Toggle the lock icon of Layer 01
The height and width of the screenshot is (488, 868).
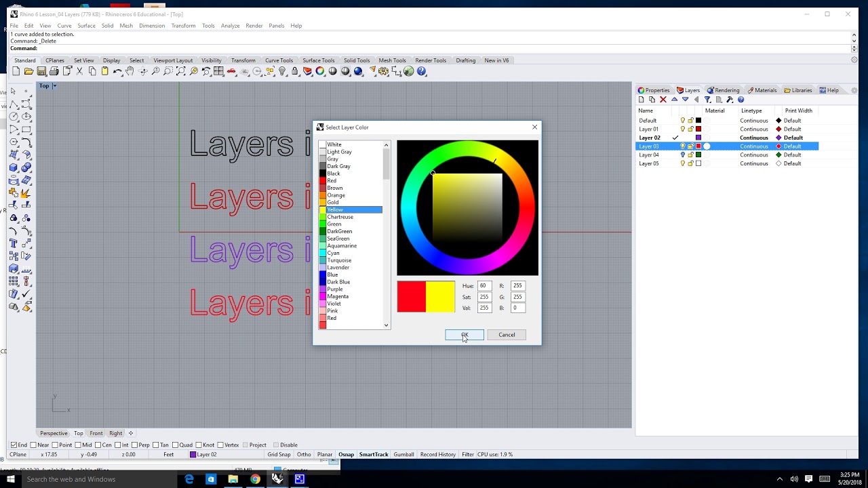coord(690,129)
